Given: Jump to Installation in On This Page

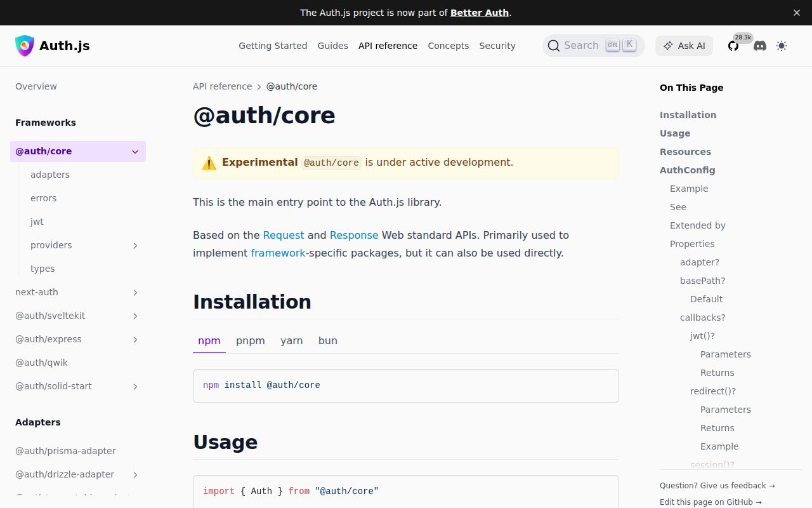Looking at the screenshot, I should pos(688,115).
